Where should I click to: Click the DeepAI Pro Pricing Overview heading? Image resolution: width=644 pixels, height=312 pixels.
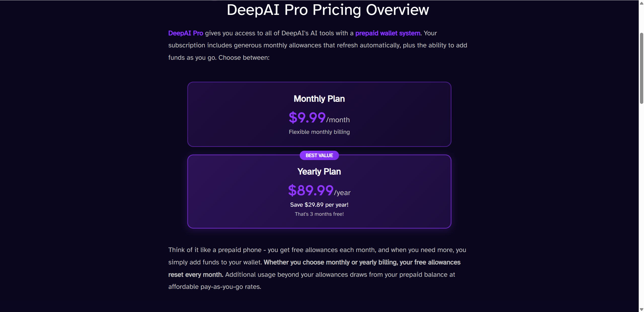328,10
